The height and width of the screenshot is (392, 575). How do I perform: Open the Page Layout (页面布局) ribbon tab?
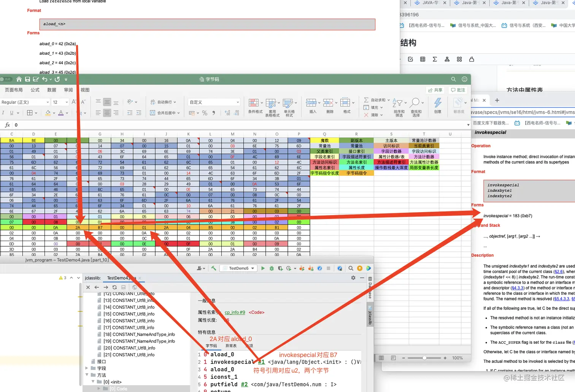[14, 90]
